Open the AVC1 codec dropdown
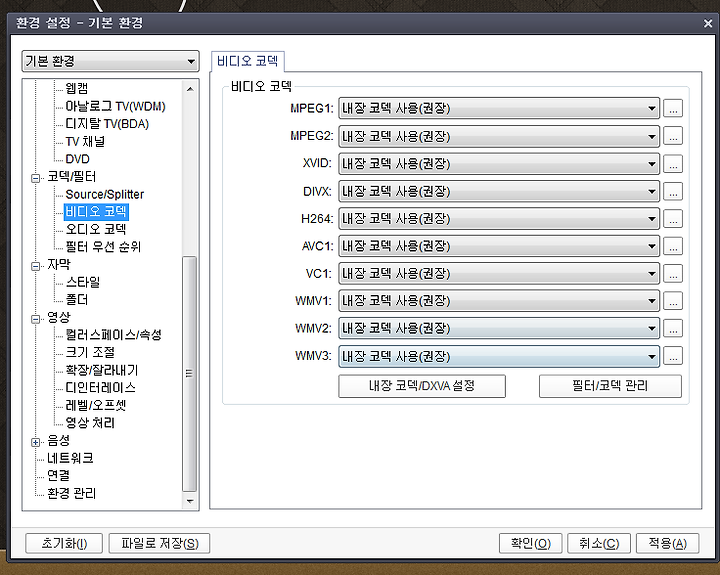 tap(499, 246)
